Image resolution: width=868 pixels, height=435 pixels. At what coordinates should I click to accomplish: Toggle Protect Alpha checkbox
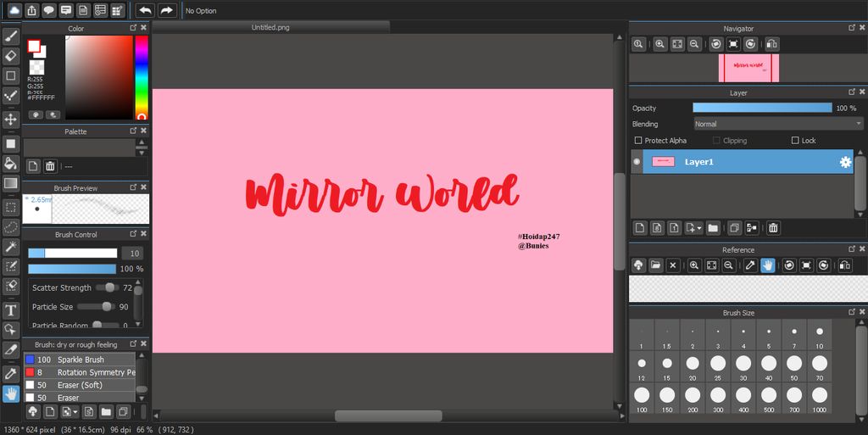[x=638, y=141]
